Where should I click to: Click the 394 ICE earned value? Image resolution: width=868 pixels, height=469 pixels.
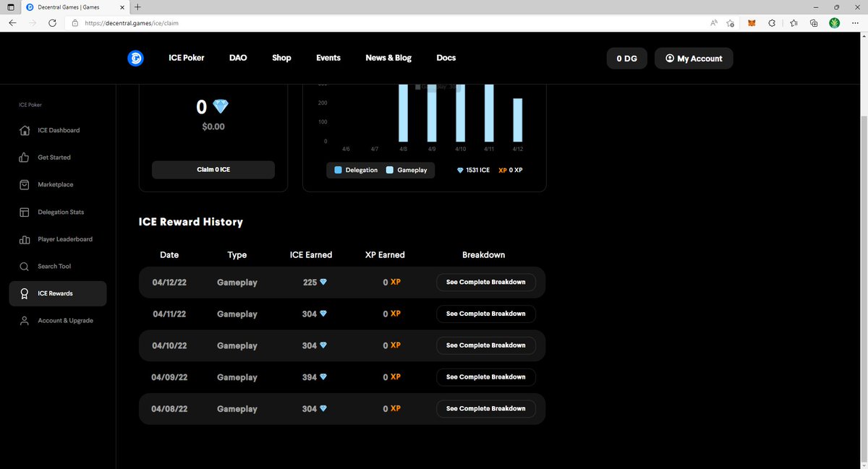pos(310,377)
